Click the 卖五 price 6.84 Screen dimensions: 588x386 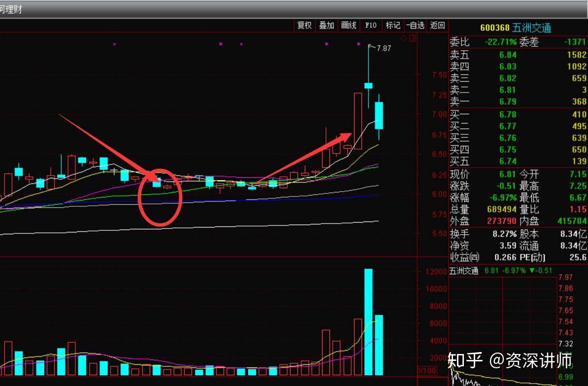coord(508,55)
